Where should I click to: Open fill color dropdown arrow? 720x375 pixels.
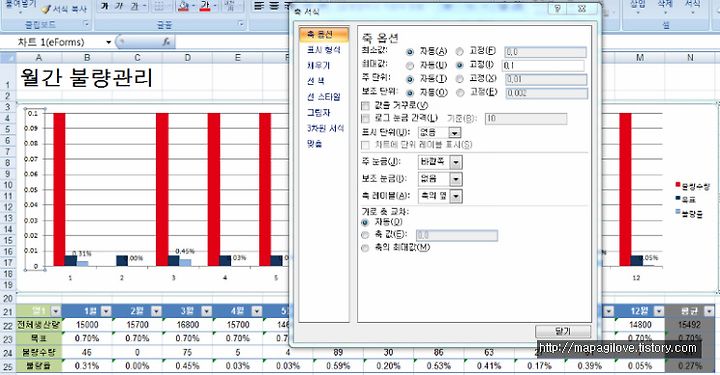pyautogui.click(x=193, y=6)
